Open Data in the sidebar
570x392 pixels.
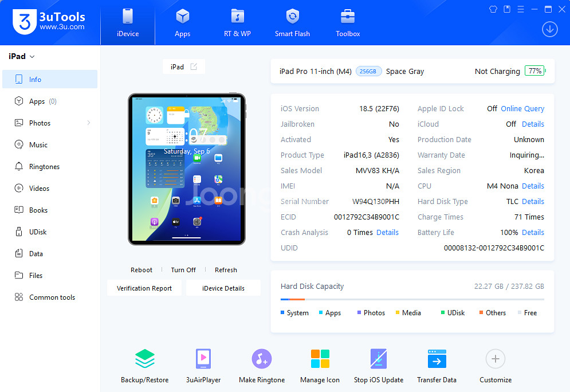click(50, 254)
